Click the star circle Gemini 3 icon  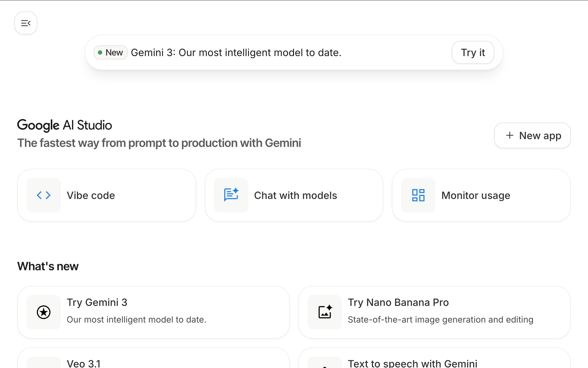click(44, 312)
